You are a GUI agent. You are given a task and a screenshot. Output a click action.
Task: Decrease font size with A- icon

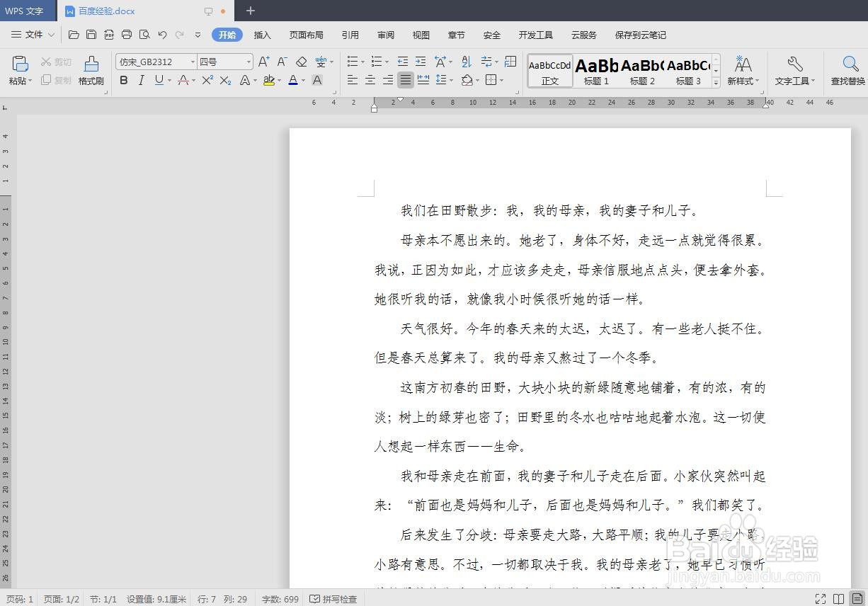tap(282, 62)
